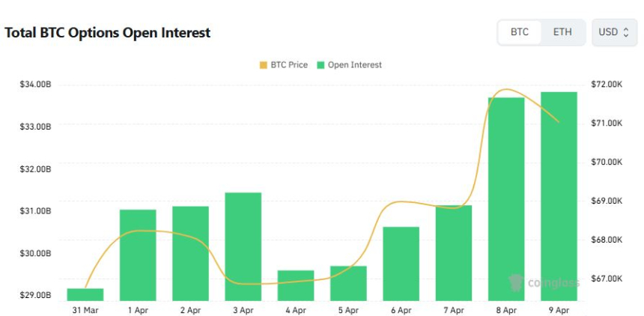
Task: Select the 2 Apr open interest bar
Action: [190, 253]
